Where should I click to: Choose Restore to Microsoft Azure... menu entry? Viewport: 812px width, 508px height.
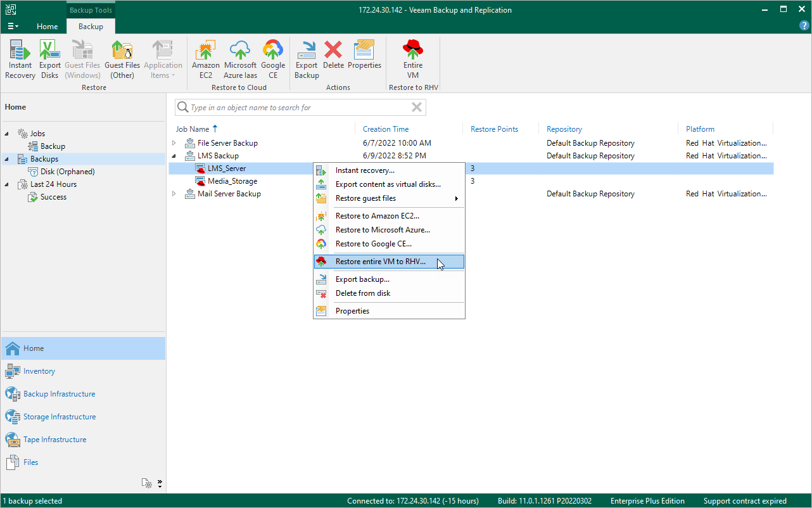click(x=390, y=230)
